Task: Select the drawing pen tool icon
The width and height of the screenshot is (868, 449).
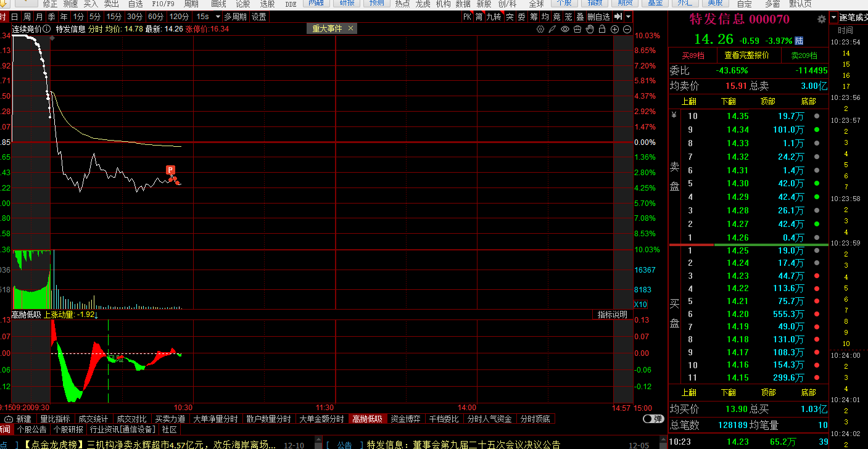Action: click(x=553, y=29)
